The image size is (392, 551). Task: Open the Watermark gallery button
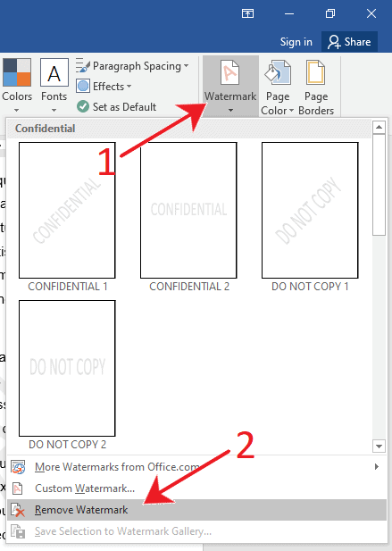click(230, 86)
